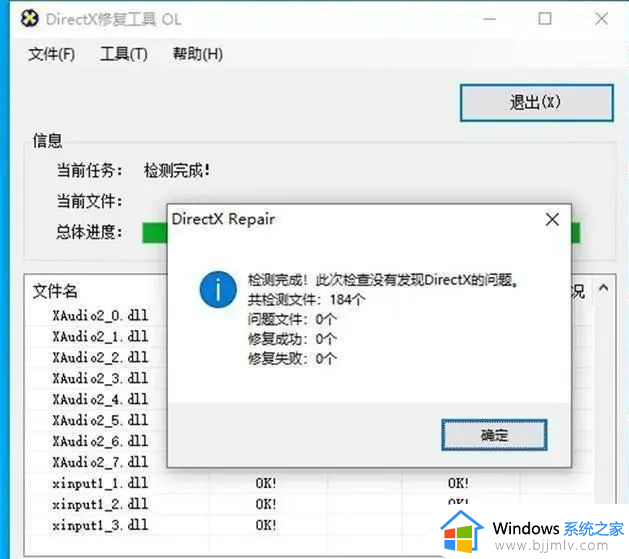Click the first-column OK! cell in xinput1_3.dll row
Viewport: 629px width, 559px height.
pos(266,525)
